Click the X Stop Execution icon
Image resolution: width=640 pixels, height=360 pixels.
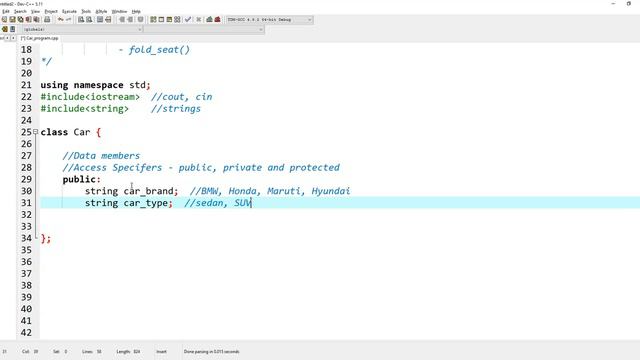point(199,20)
